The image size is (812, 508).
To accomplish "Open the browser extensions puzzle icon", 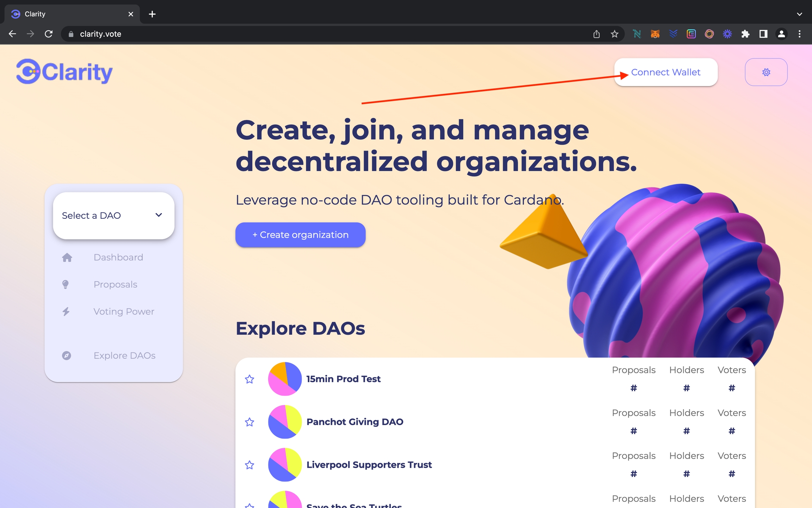I will (745, 34).
